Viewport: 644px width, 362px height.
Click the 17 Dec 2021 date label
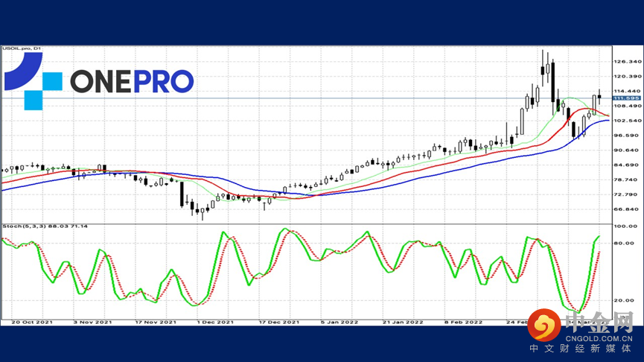[x=278, y=323]
